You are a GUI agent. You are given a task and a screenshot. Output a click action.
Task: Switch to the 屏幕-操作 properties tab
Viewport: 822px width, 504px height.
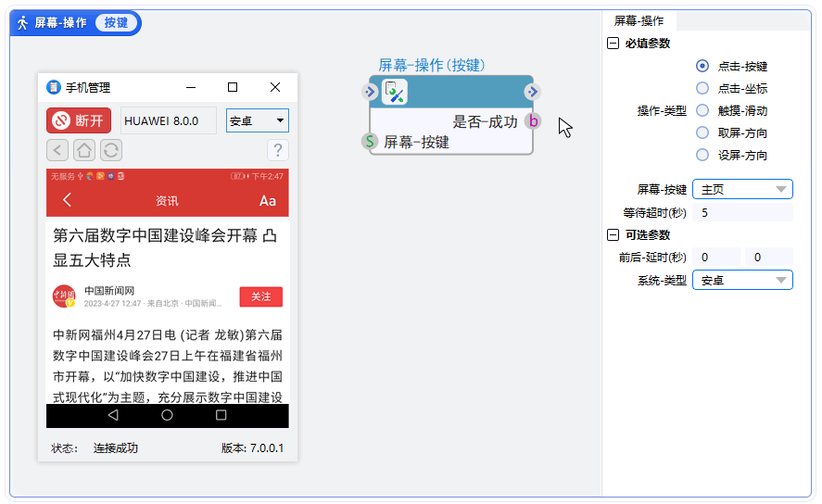[639, 20]
